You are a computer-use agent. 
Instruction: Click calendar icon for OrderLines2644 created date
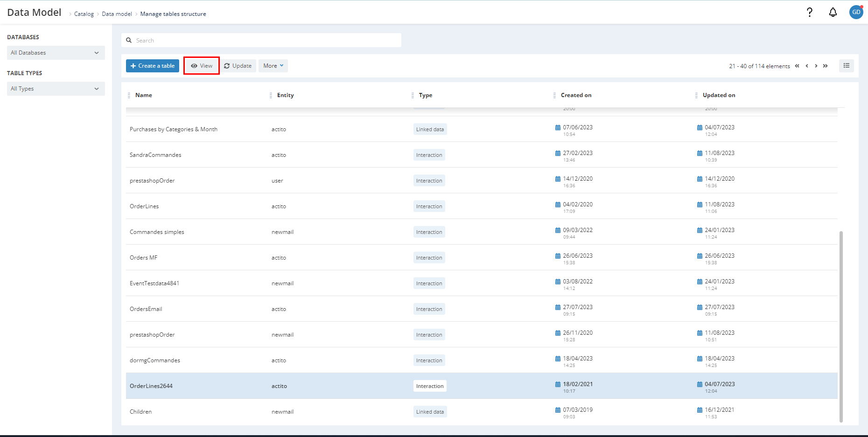pyautogui.click(x=558, y=384)
